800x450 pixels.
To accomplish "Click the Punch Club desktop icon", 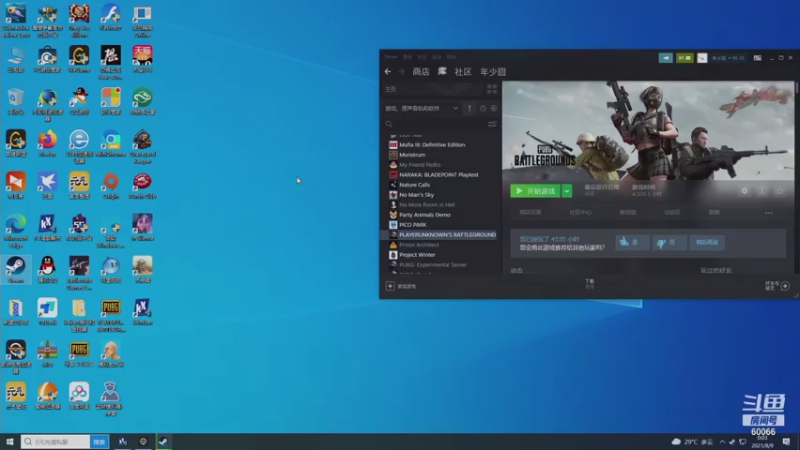I will pyautogui.click(x=142, y=186).
